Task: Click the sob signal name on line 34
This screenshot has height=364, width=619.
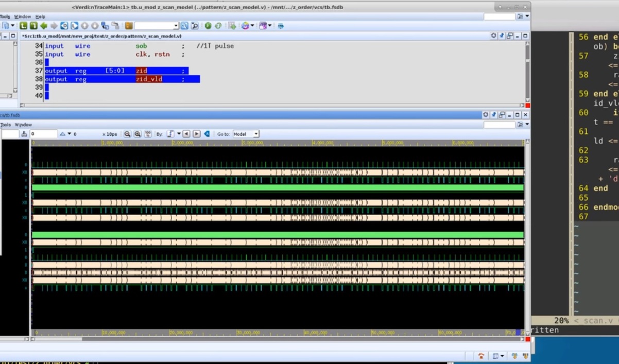Action: (x=141, y=46)
